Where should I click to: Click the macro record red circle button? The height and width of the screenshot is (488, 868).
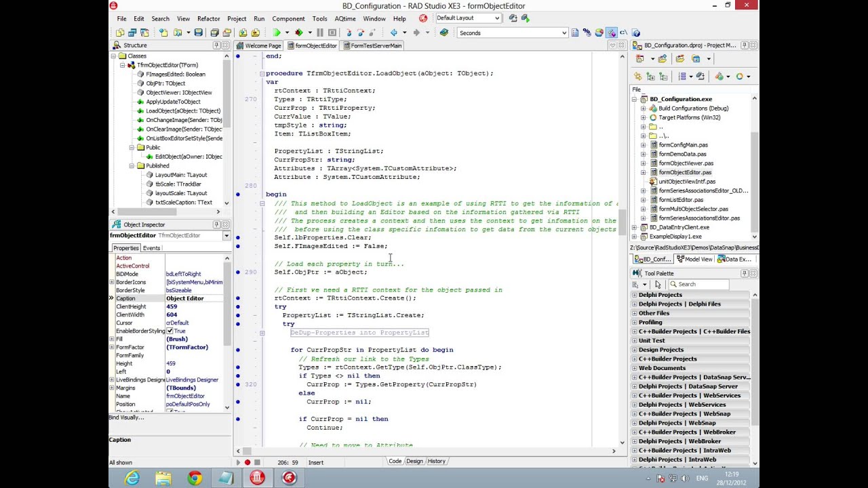click(248, 462)
